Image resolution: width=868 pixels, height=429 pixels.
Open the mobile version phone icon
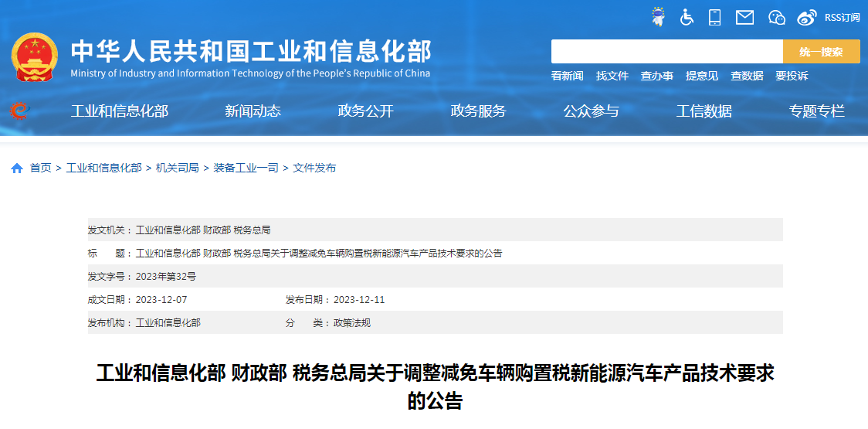click(714, 17)
